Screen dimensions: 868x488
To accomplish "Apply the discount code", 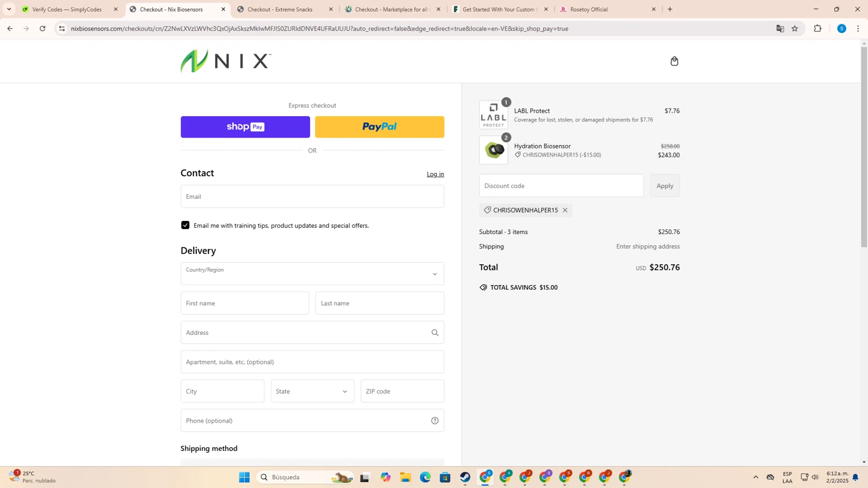I will [x=664, y=186].
